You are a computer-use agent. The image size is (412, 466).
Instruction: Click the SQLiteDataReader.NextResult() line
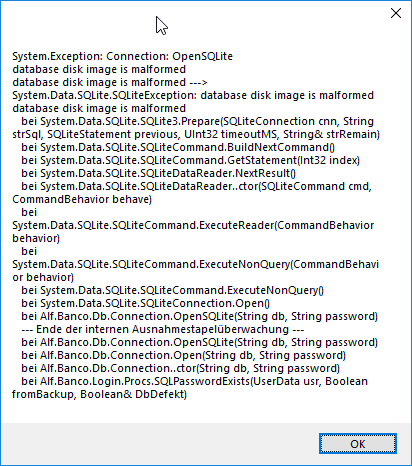tap(159, 173)
